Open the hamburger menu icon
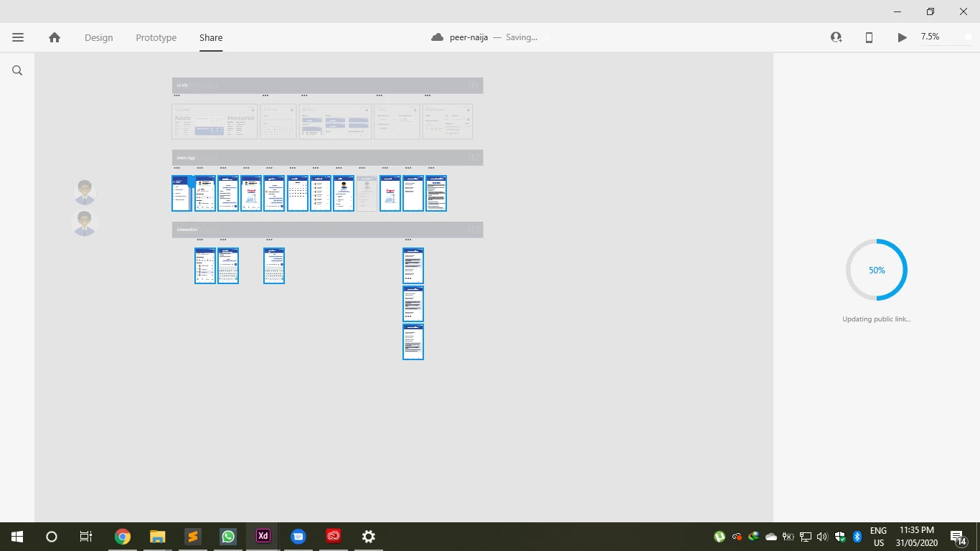Image resolution: width=980 pixels, height=551 pixels. (18, 37)
